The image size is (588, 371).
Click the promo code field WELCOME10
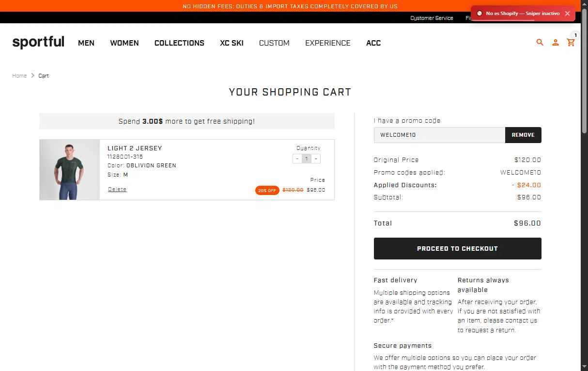(x=439, y=135)
